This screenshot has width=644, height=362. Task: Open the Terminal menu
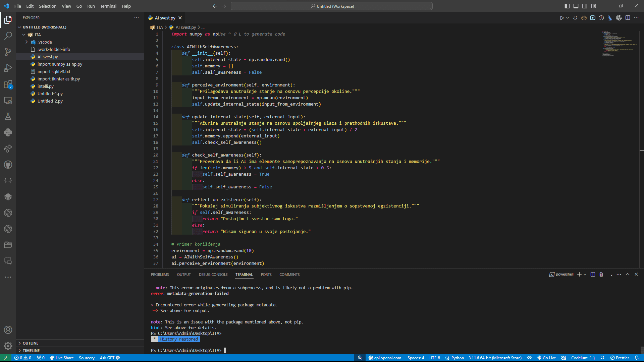pyautogui.click(x=108, y=6)
